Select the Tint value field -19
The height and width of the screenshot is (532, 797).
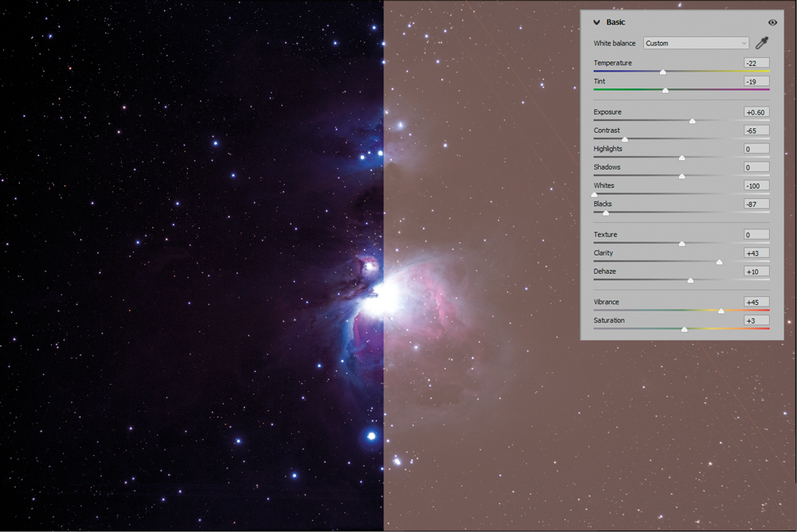pyautogui.click(x=756, y=81)
